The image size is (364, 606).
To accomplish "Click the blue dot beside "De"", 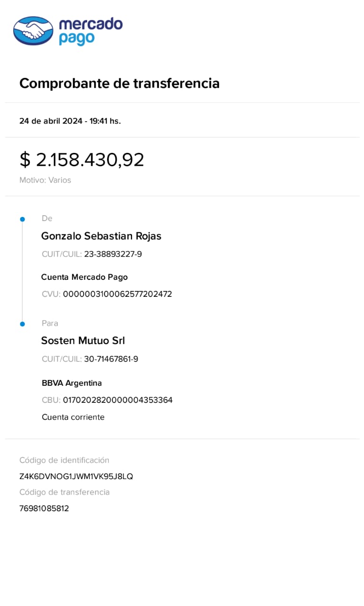I will click(22, 219).
